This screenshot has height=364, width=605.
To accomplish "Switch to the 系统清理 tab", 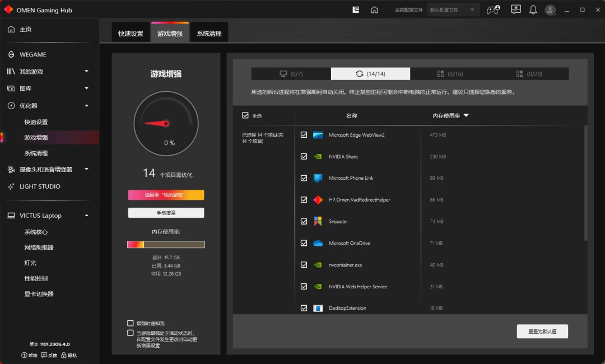I will click(209, 33).
